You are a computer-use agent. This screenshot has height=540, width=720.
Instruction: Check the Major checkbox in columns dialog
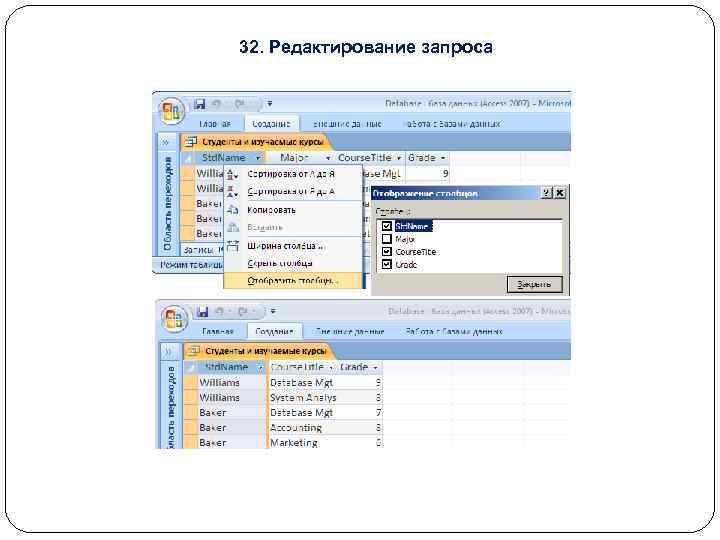(x=387, y=239)
